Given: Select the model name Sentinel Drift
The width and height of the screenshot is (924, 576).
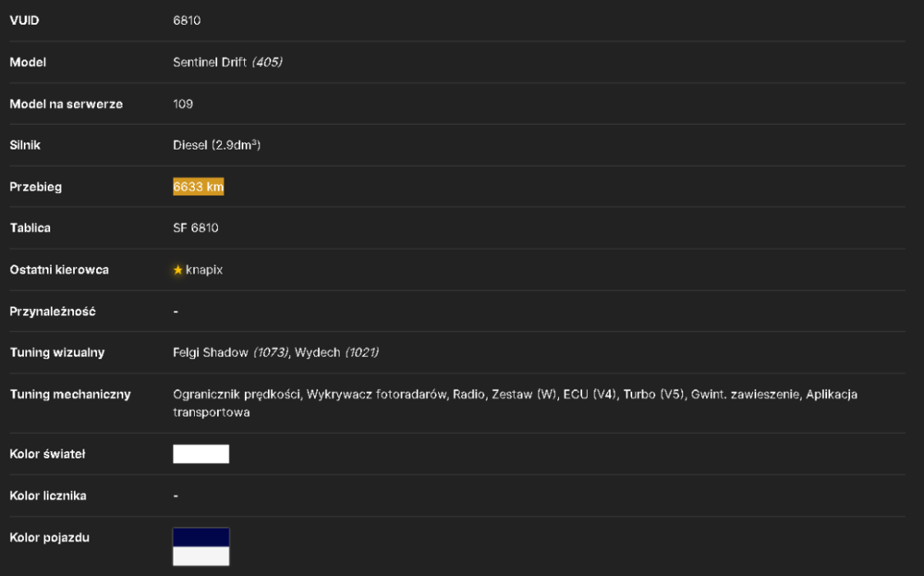Looking at the screenshot, I should [x=210, y=63].
